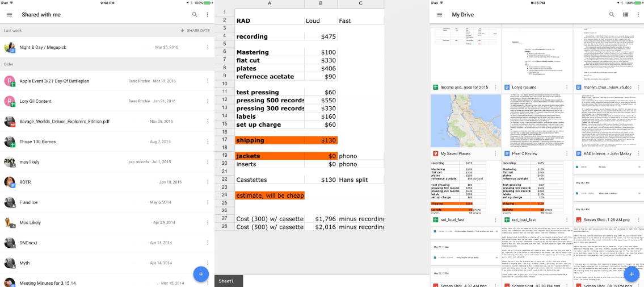The width and height of the screenshot is (644, 287).
Task: Open My Saved Places map thumbnail
Action: (x=466, y=121)
